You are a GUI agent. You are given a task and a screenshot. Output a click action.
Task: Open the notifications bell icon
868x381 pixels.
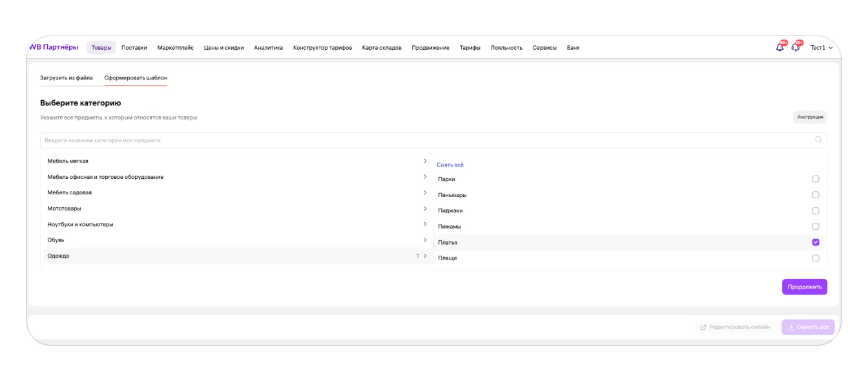click(780, 48)
